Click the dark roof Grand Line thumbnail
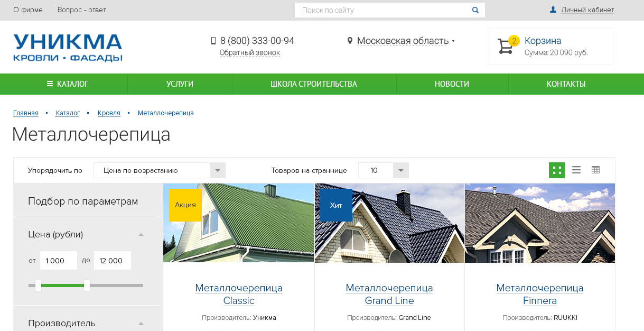Image resolution: width=644 pixels, height=331 pixels. [x=389, y=223]
